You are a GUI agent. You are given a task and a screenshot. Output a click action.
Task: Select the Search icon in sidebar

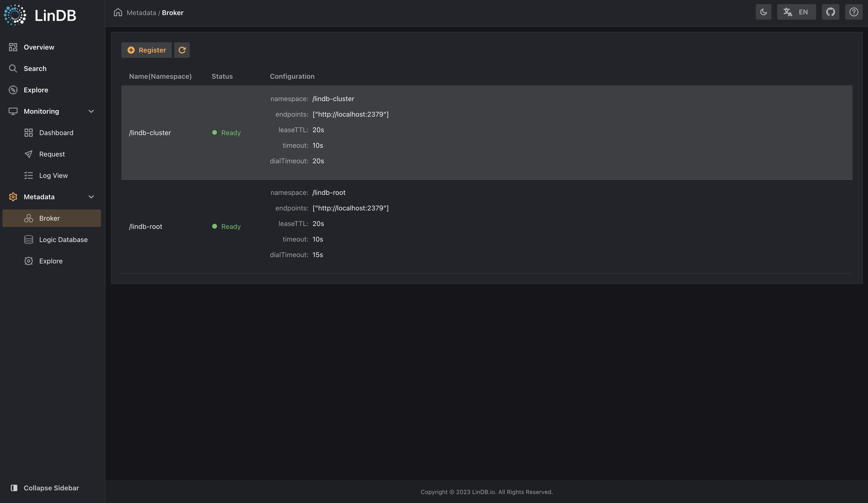point(13,68)
